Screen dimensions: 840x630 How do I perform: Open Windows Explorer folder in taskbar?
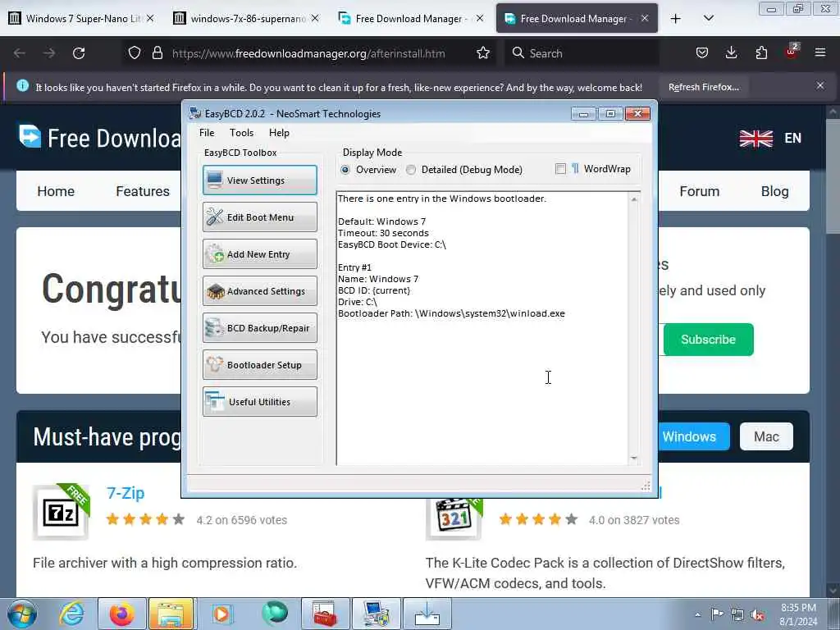tap(171, 614)
